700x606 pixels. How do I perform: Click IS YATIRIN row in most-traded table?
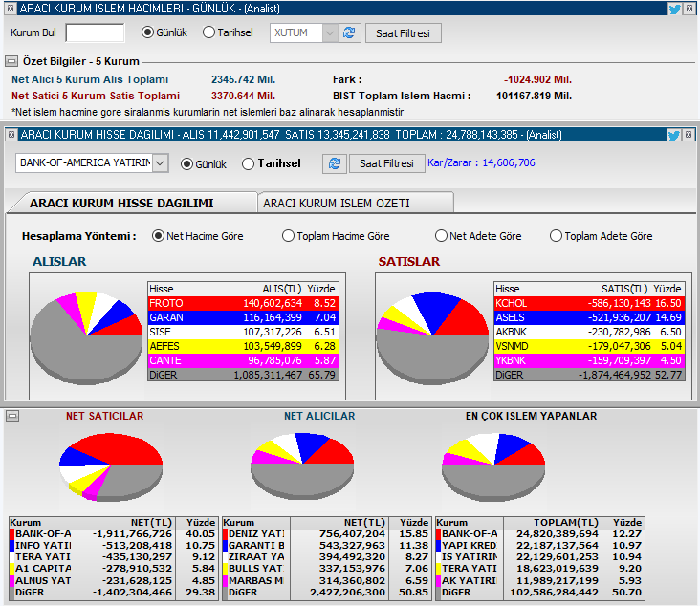coord(540,557)
